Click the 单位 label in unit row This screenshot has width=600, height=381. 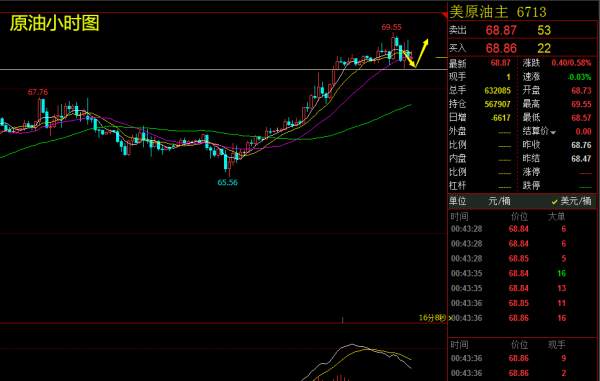(x=458, y=201)
